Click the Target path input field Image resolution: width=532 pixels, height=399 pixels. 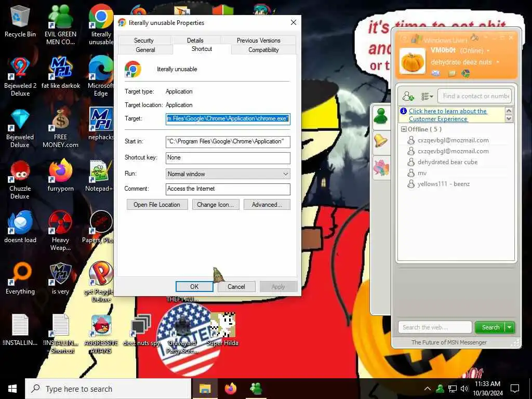pos(228,119)
